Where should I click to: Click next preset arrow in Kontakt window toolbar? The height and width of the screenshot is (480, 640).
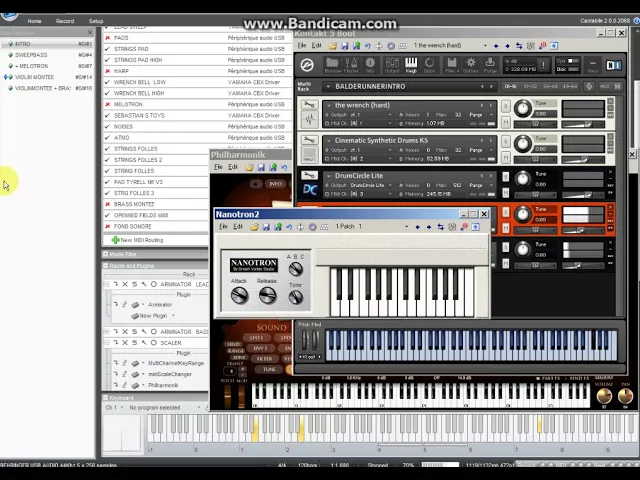tap(507, 46)
